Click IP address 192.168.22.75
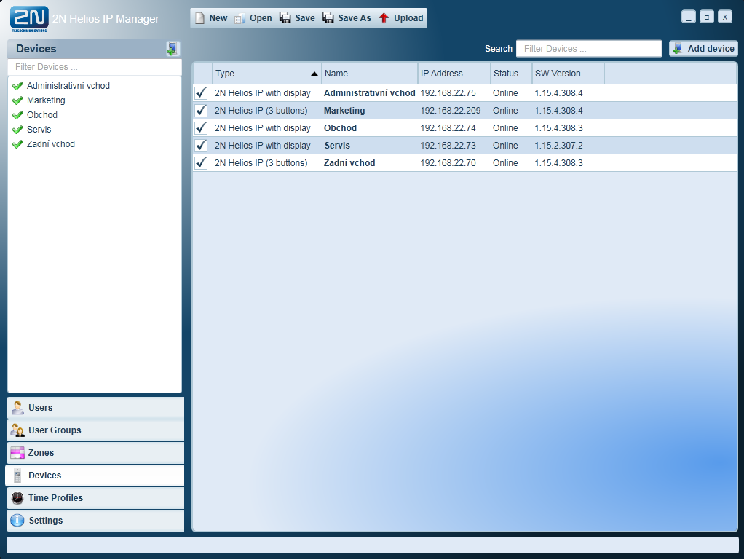This screenshot has width=744, height=560. coord(448,93)
